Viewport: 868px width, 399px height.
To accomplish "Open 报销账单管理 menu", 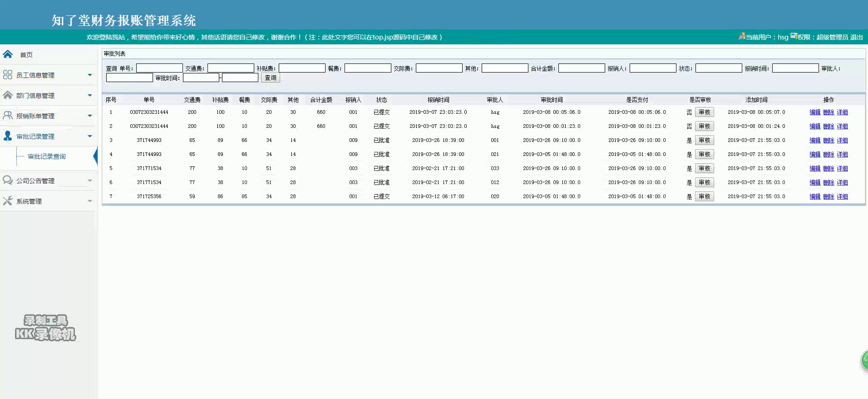I will click(35, 116).
